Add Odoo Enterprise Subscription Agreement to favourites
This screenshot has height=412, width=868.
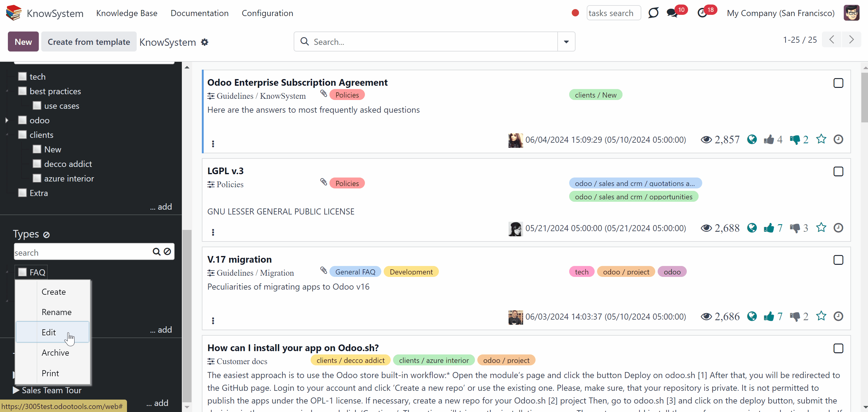[821, 139]
